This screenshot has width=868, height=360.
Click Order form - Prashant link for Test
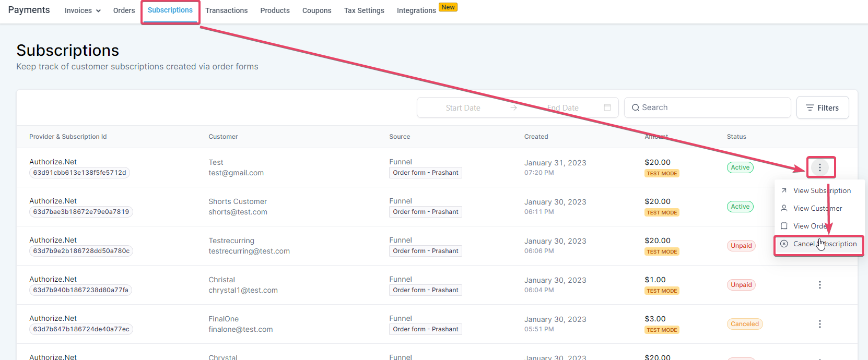426,173
